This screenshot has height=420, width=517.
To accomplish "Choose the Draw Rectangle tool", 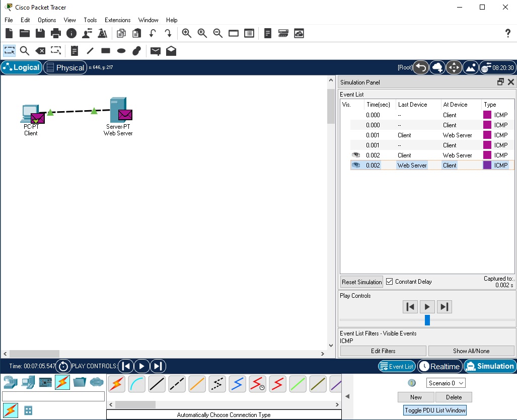I will [106, 51].
